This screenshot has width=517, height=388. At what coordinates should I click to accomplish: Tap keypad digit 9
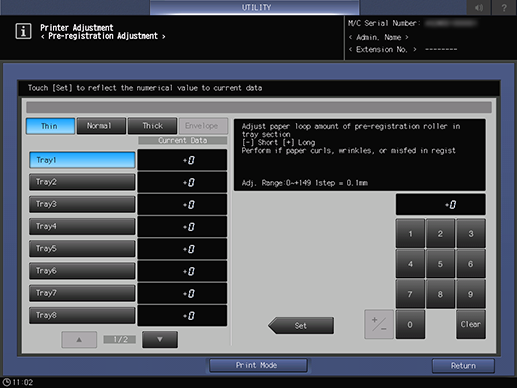(471, 294)
